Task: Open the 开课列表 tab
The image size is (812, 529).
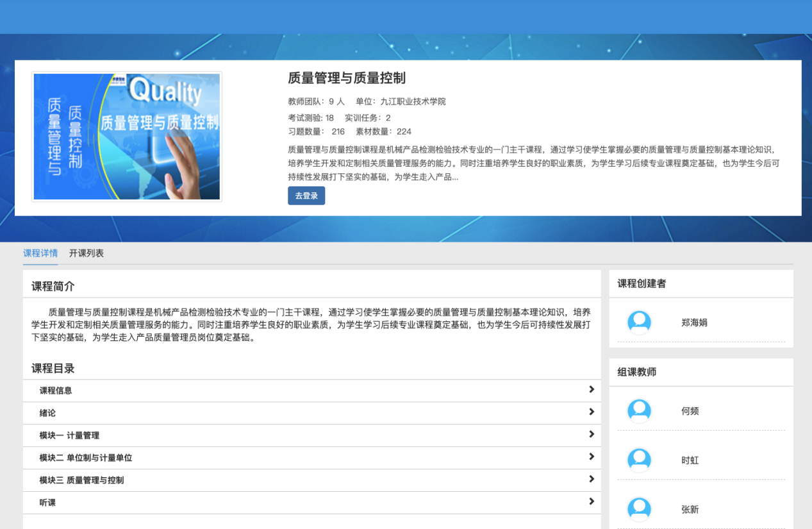Action: (87, 253)
